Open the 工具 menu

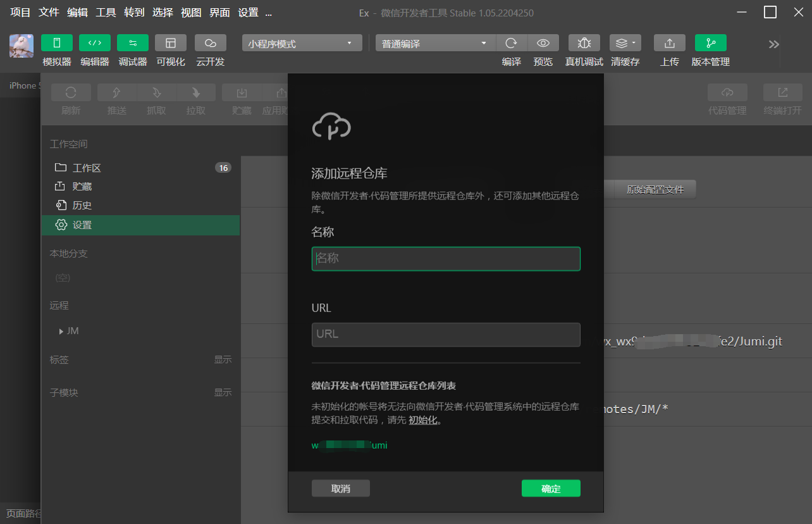pyautogui.click(x=106, y=12)
